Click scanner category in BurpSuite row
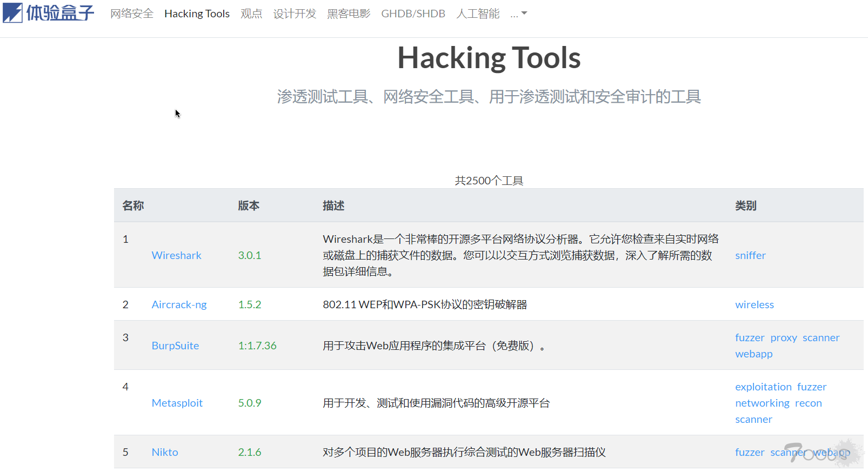Screen dimensions: 868x471 [x=821, y=337]
